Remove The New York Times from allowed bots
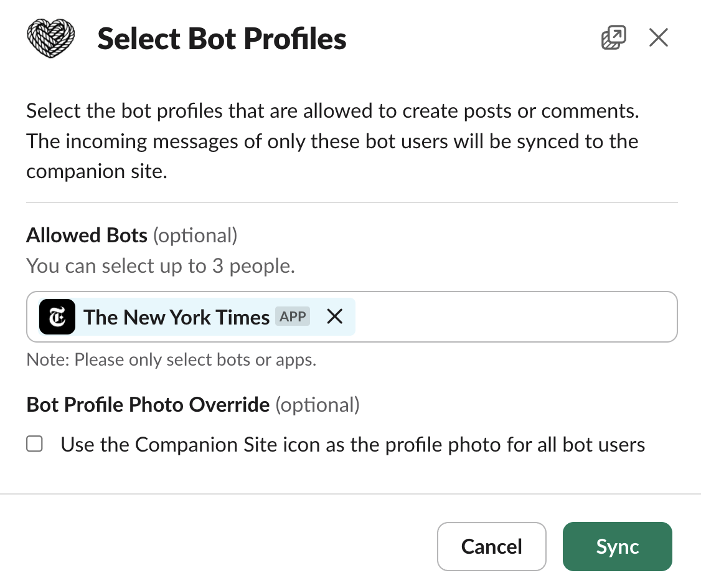 click(334, 316)
